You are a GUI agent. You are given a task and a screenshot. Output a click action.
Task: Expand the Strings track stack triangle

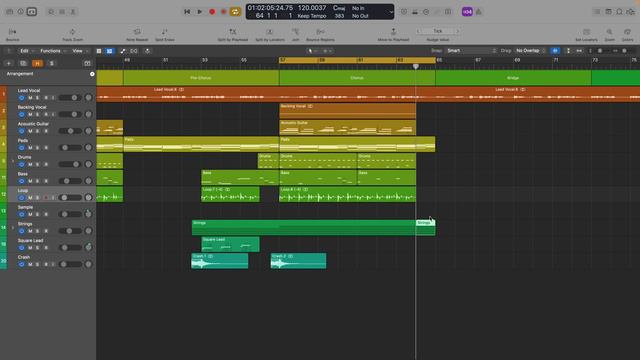pyautogui.click(x=13, y=228)
